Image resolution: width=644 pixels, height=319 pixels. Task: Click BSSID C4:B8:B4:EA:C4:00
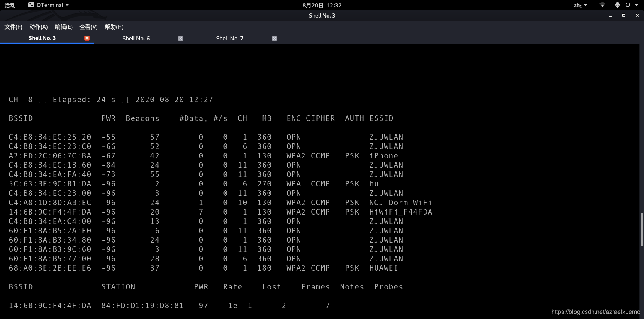click(50, 221)
